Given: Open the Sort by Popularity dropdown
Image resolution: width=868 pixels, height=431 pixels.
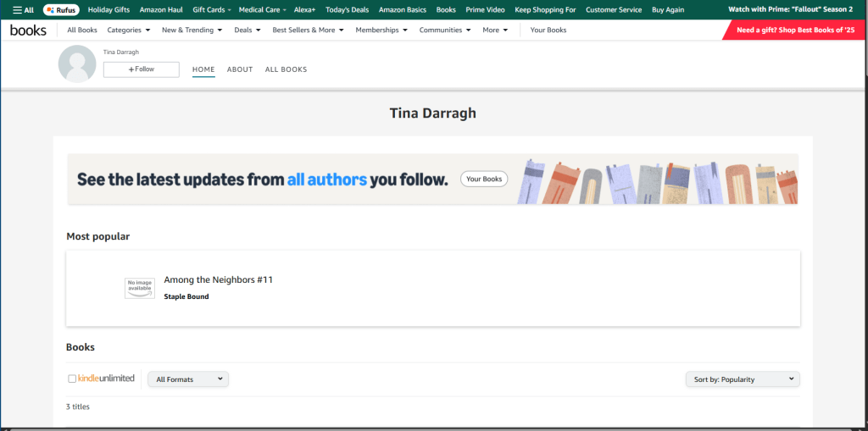Looking at the screenshot, I should [742, 379].
